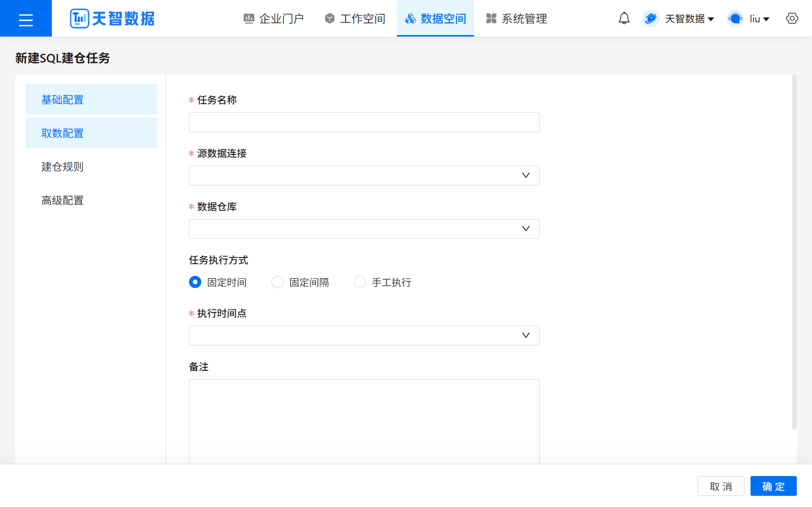Click the 任务执行方式 label
The height and width of the screenshot is (507, 812).
tap(218, 260)
